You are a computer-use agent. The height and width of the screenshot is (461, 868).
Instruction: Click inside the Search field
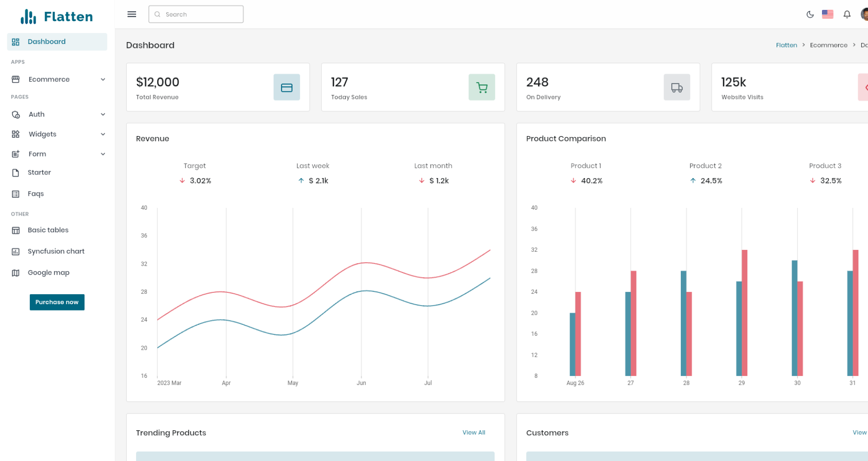(x=196, y=14)
